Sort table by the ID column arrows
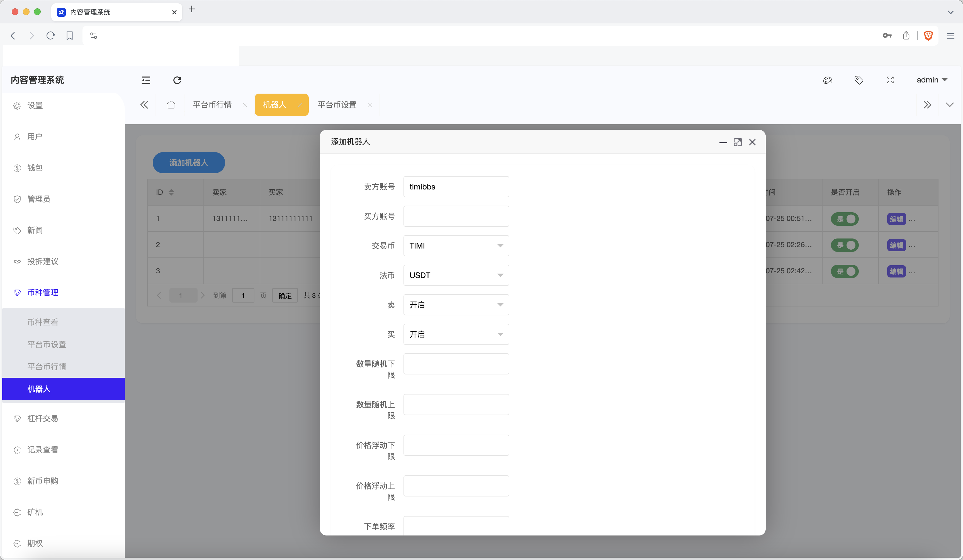This screenshot has height=560, width=963. point(171,192)
